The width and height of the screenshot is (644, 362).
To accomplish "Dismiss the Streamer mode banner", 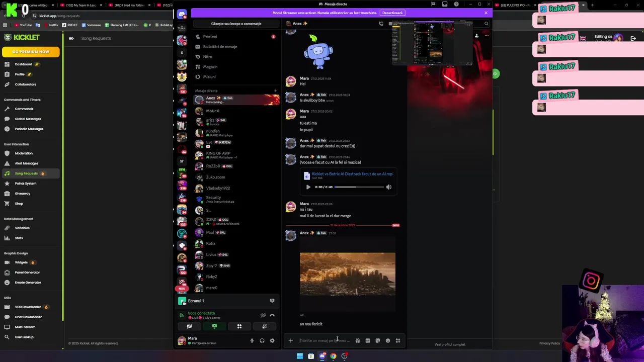I will pos(486,13).
